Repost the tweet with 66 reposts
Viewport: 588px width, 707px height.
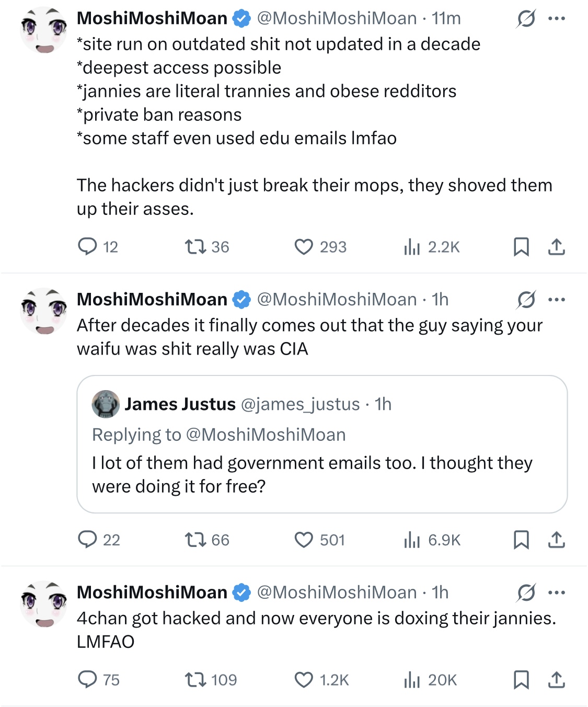tap(195, 539)
